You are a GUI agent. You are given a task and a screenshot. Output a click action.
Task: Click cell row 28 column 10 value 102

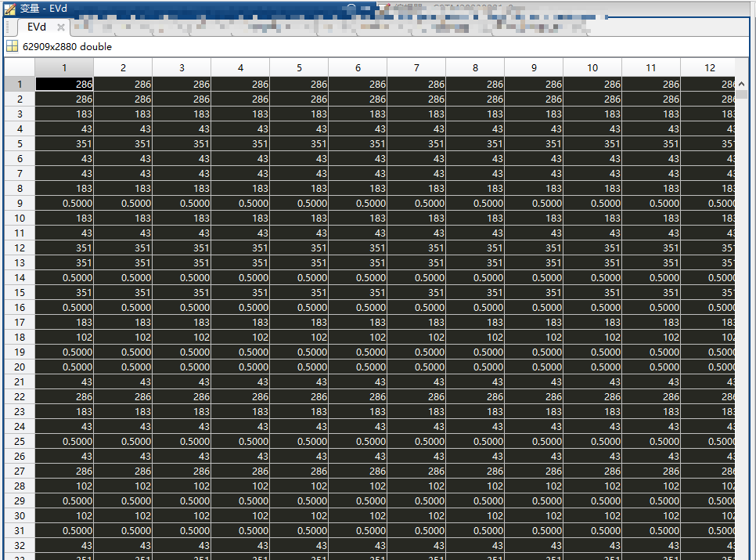592,486
